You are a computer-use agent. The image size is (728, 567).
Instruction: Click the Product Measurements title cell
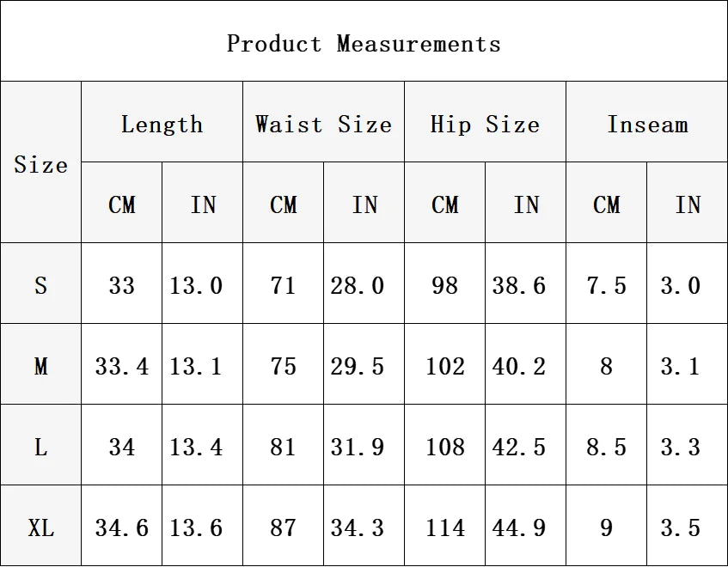(x=364, y=43)
